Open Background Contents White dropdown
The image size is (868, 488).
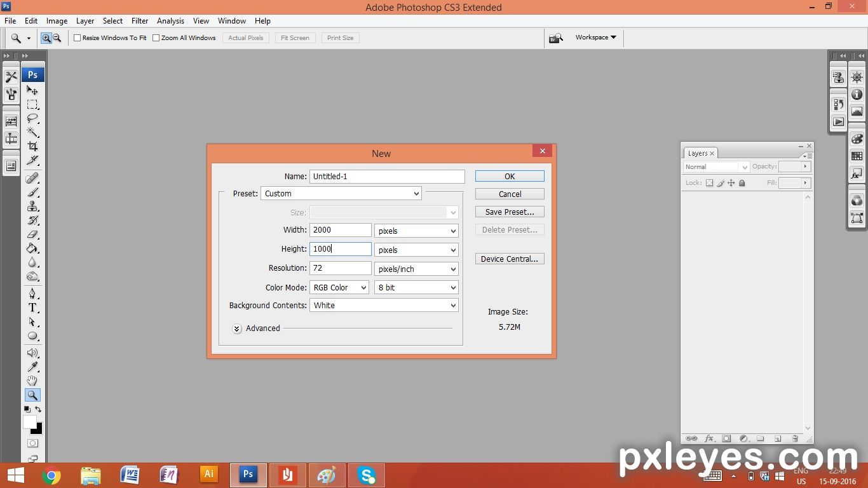(384, 305)
